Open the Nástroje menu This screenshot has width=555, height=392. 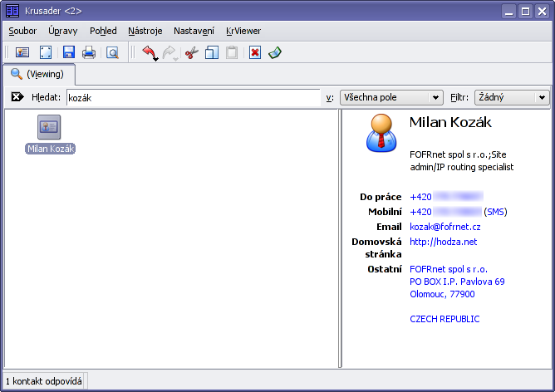pyautogui.click(x=145, y=31)
